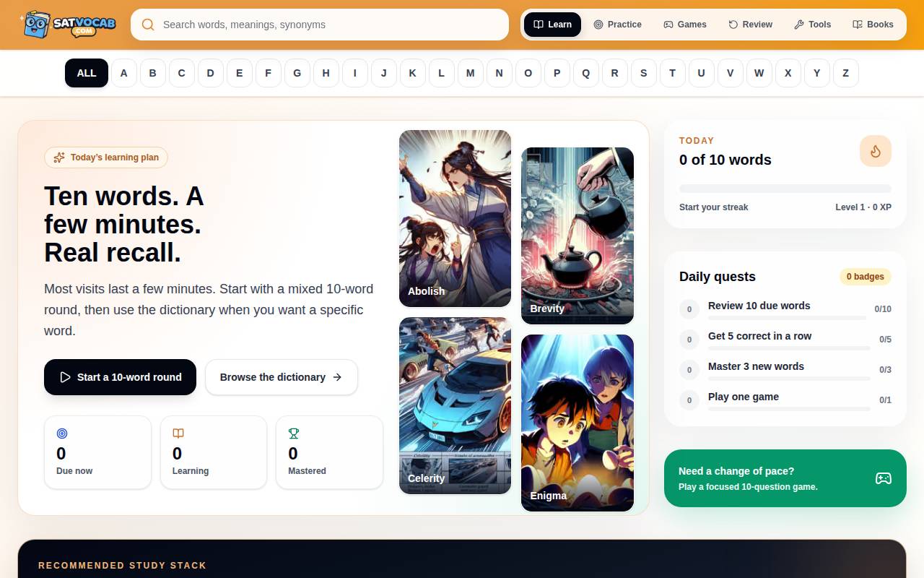Filter words by letter K
This screenshot has height=578, width=924.
(413, 73)
